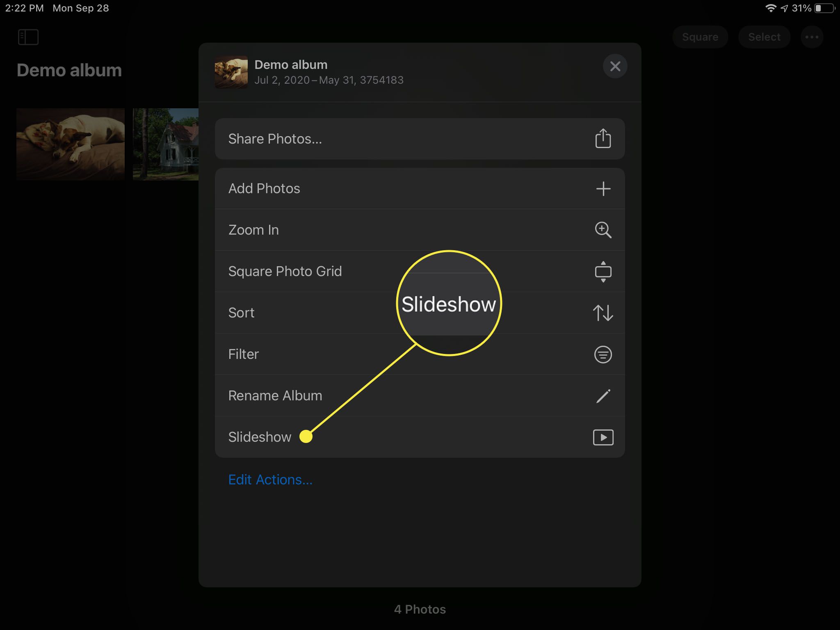Click the Add Photos plus icon
Viewport: 840px width, 630px height.
[603, 189]
